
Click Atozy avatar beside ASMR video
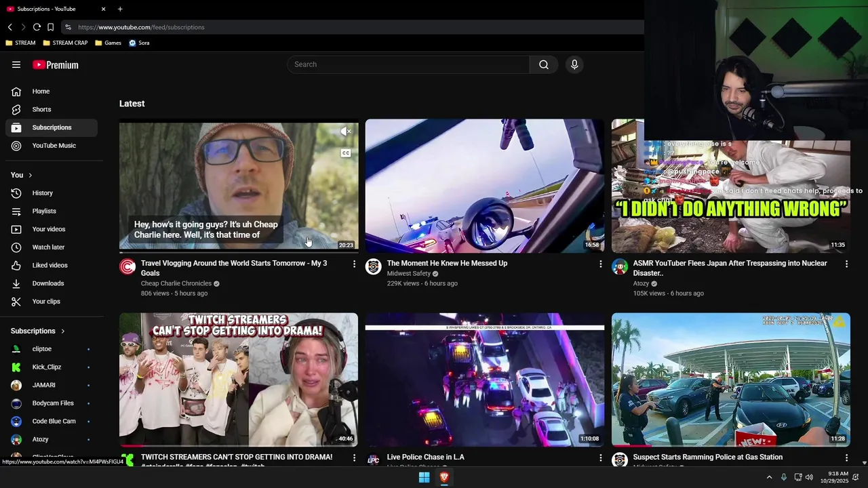[620, 266]
